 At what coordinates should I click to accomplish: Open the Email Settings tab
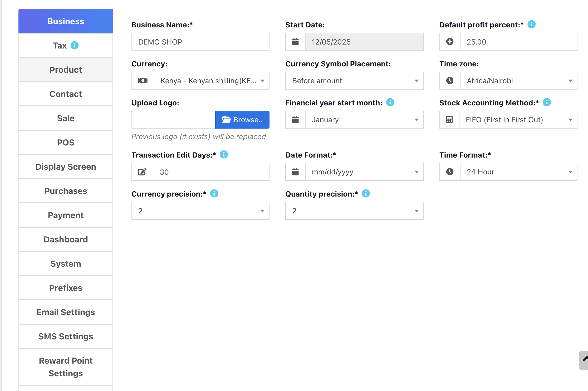[66, 312]
